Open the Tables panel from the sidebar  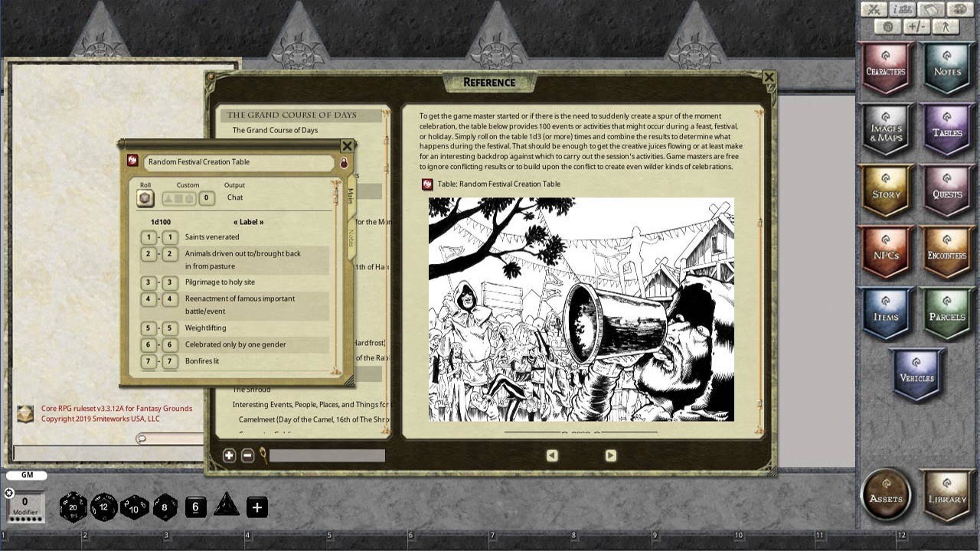(x=947, y=132)
